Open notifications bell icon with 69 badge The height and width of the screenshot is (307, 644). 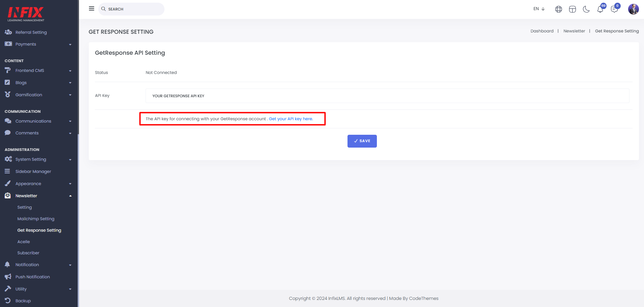click(x=600, y=9)
